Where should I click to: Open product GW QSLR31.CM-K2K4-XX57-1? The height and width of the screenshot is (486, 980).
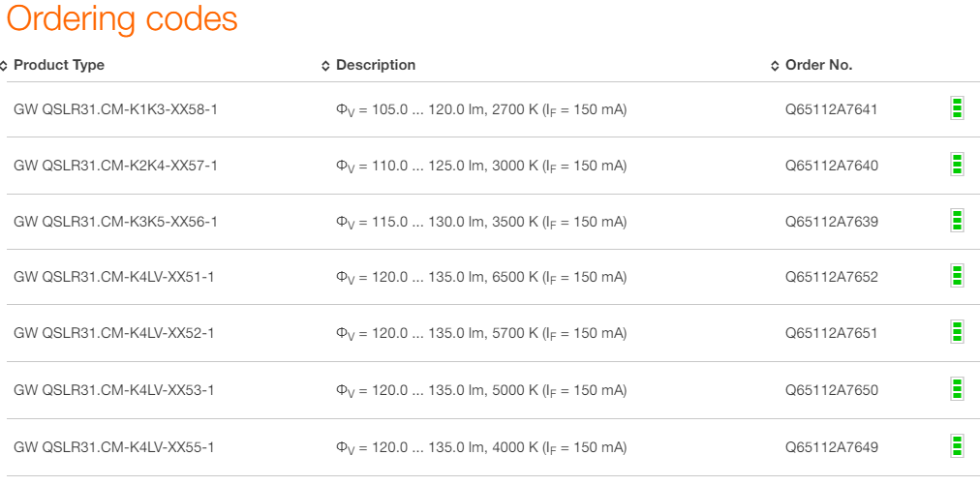coord(115,166)
